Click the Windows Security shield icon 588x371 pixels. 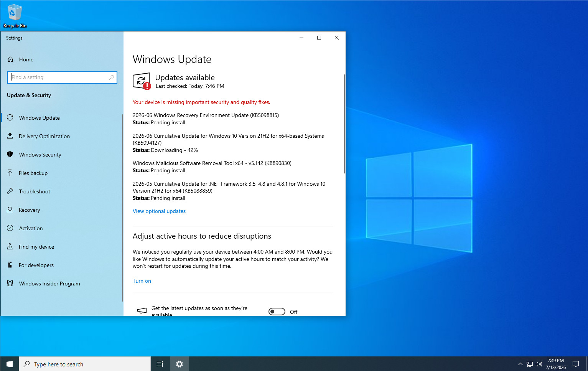pos(10,155)
